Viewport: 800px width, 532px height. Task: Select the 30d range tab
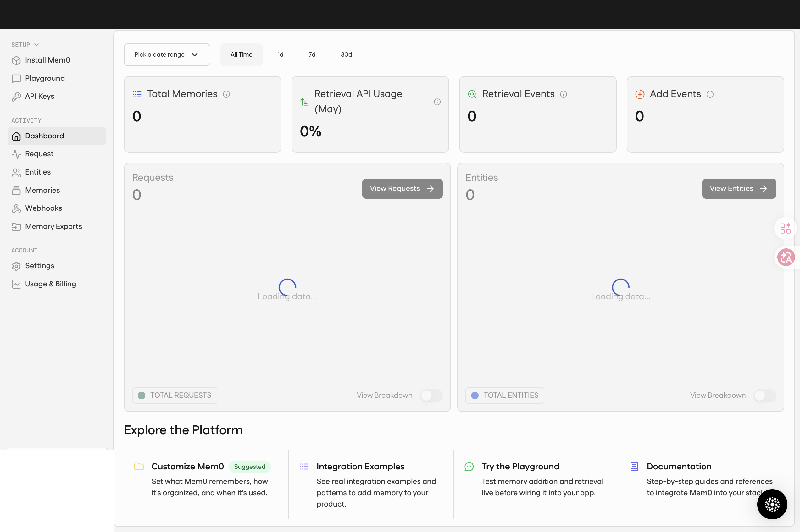[x=346, y=55]
